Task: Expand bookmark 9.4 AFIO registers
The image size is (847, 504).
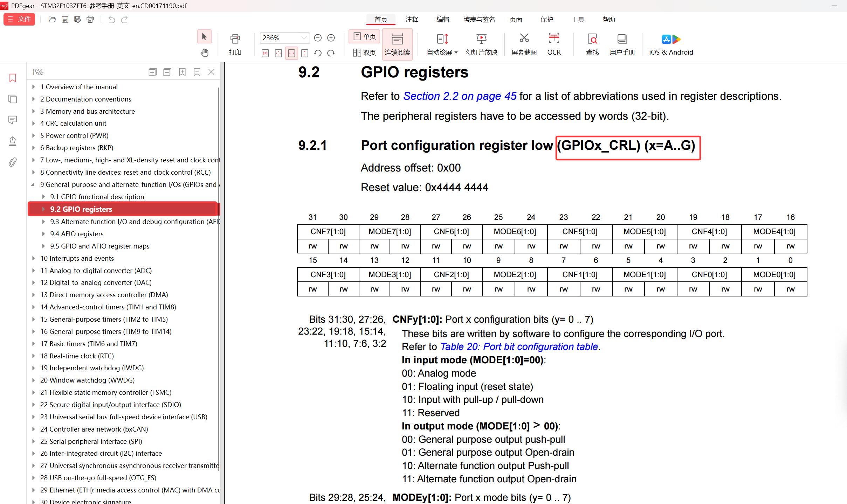Action: coord(43,234)
